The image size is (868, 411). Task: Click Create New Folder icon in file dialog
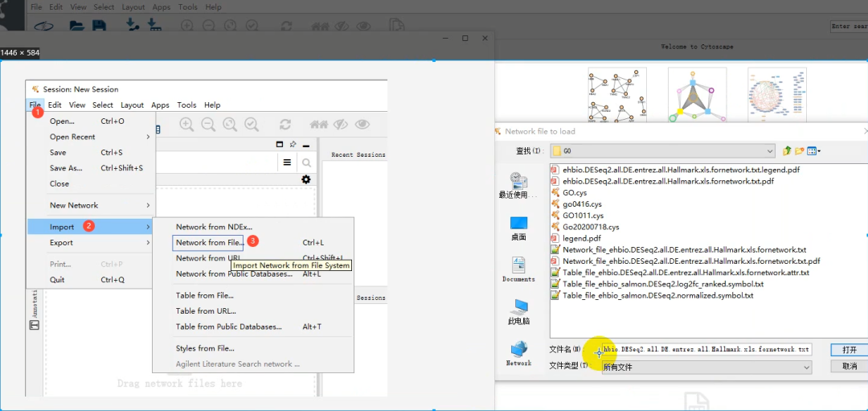click(800, 150)
